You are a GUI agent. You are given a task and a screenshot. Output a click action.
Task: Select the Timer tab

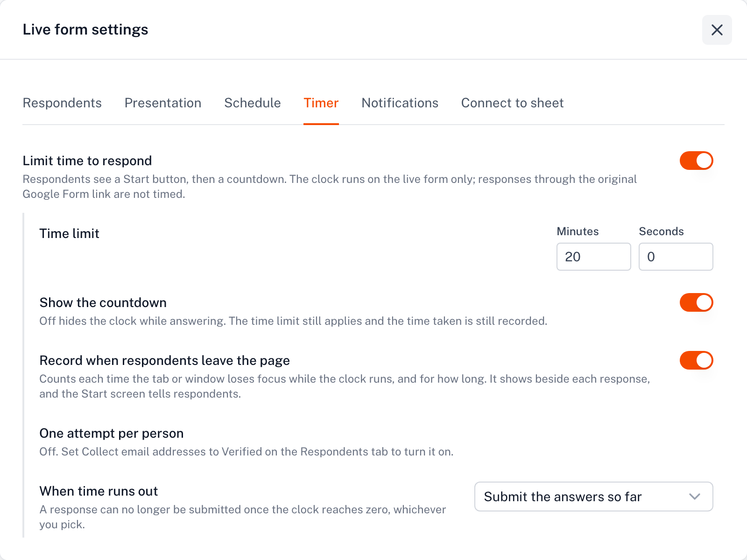click(x=321, y=103)
